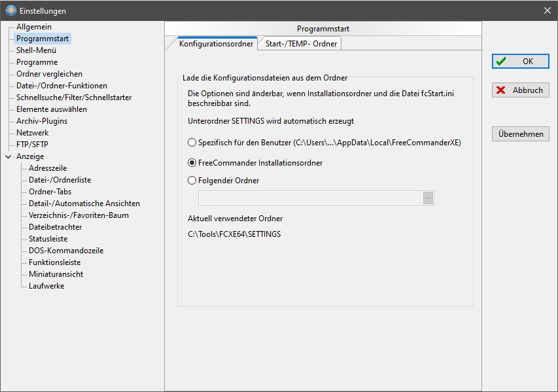The width and height of the screenshot is (558, 392).
Task: Select Shell-Menü in the settings tree
Action: point(36,50)
